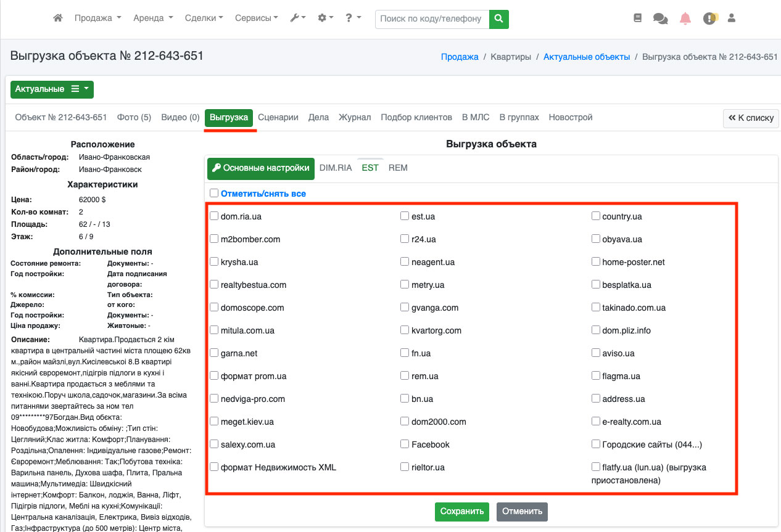The image size is (781, 532).
Task: Open the book icon in the header
Action: pos(638,18)
